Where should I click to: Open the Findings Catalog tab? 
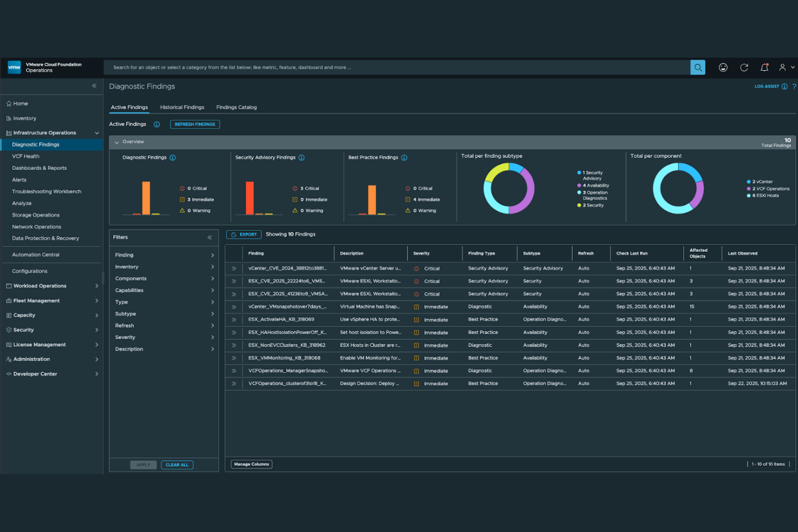click(236, 107)
